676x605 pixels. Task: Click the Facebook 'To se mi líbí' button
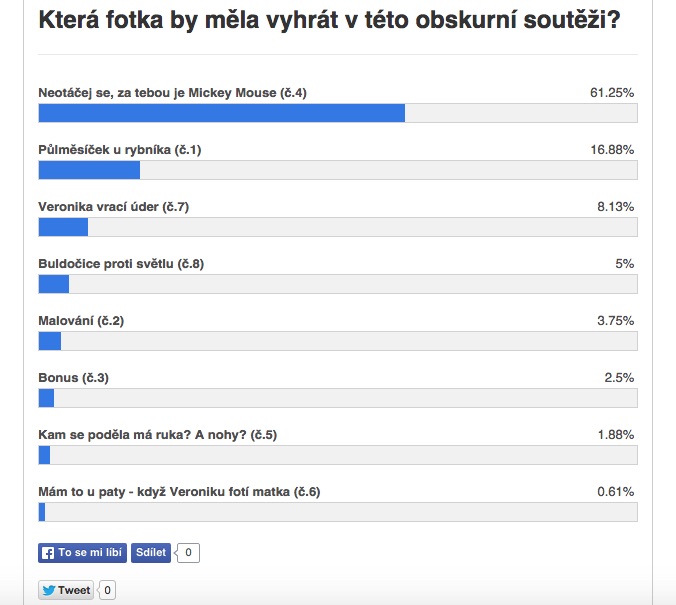[82, 552]
